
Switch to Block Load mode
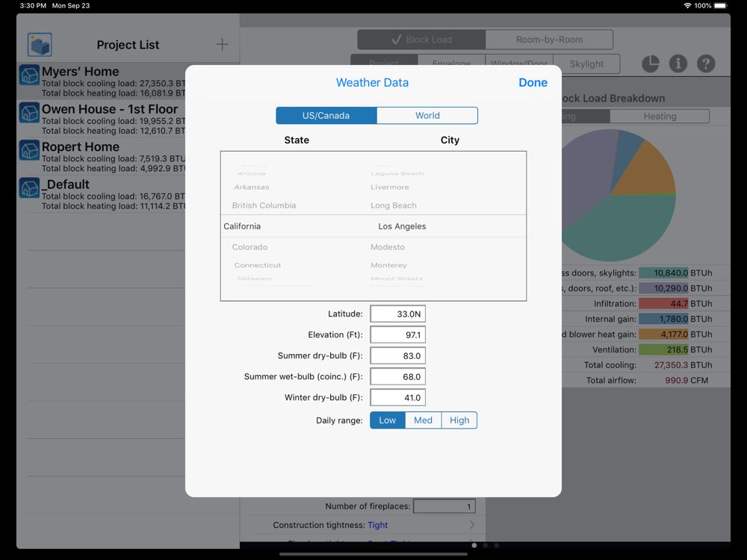click(x=421, y=40)
